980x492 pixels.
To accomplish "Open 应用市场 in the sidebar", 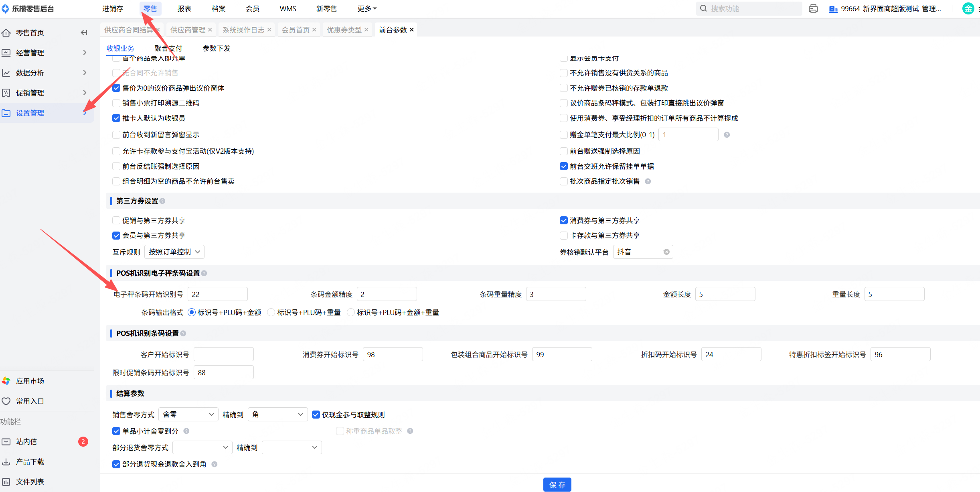I will [x=30, y=381].
